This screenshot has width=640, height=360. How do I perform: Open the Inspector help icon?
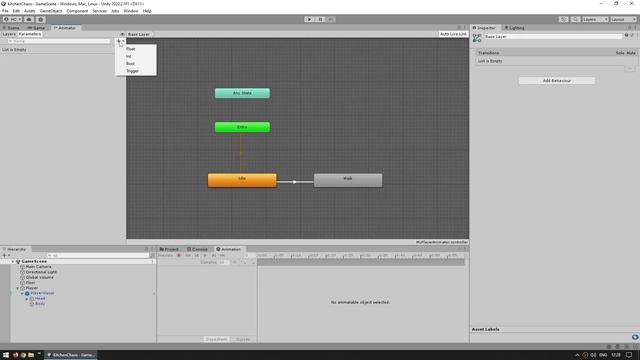[x=627, y=36]
